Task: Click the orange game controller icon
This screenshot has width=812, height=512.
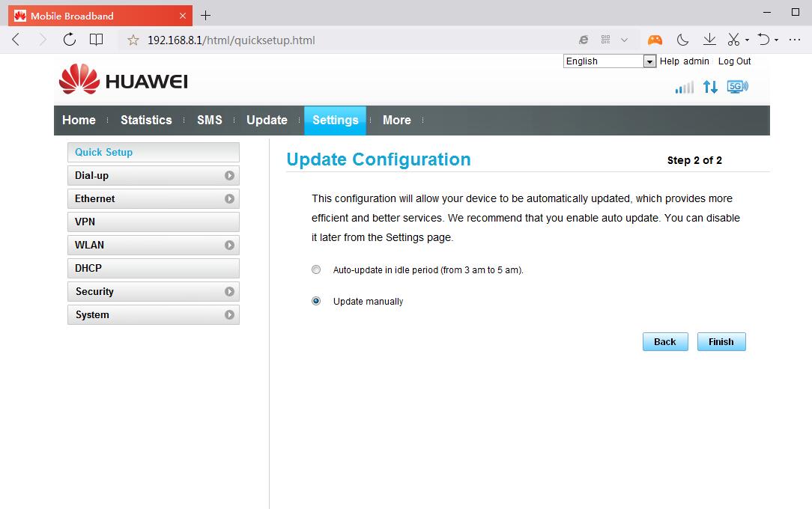Action: pos(655,40)
